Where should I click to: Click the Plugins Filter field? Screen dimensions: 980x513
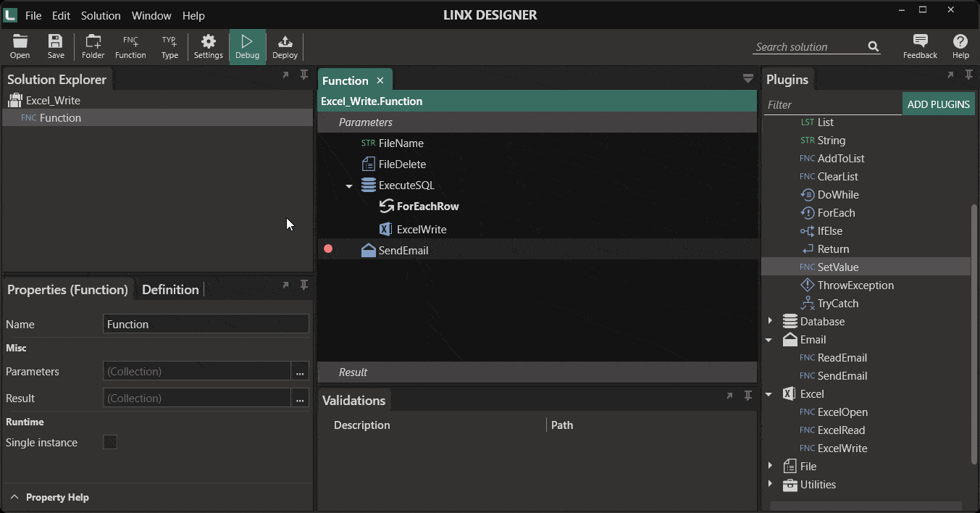[833, 105]
